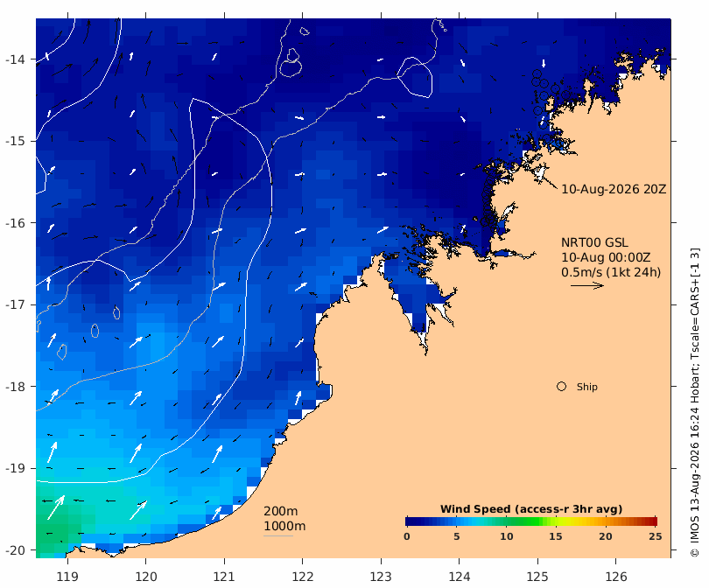The image size is (709, 588).
Task: Click the -20 latitude axis label
Action: 15,550
